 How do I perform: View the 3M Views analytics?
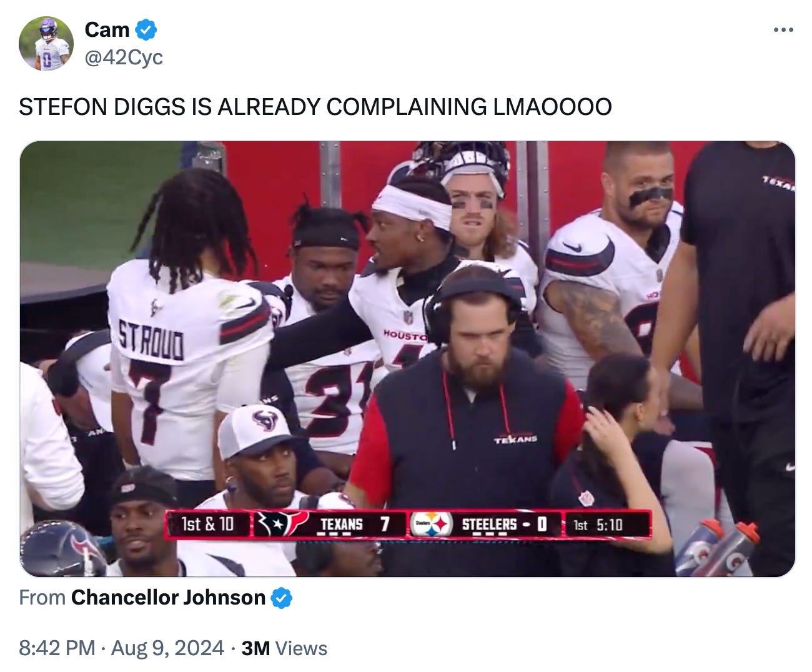click(x=284, y=648)
